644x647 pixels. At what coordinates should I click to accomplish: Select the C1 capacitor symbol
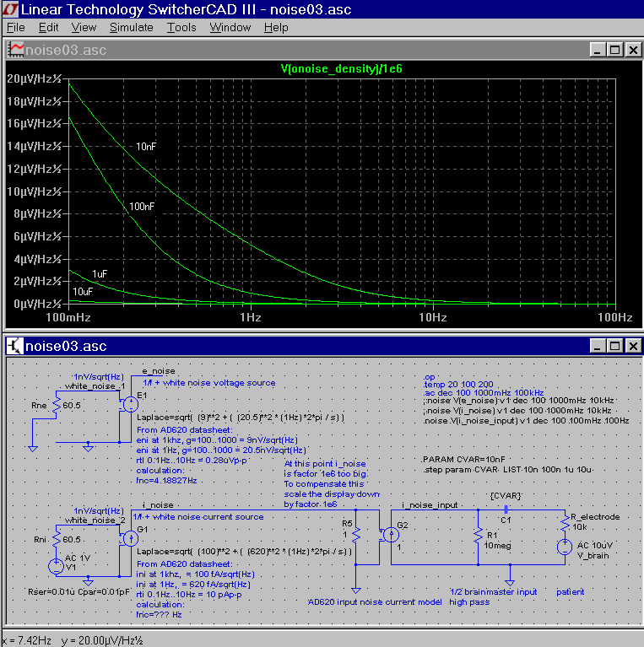[x=506, y=510]
